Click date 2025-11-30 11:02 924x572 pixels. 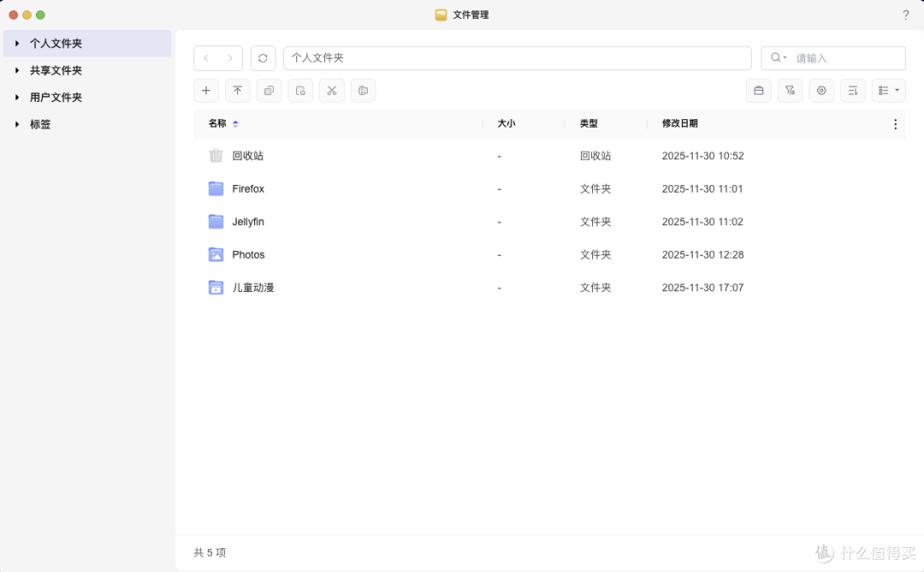tap(702, 222)
